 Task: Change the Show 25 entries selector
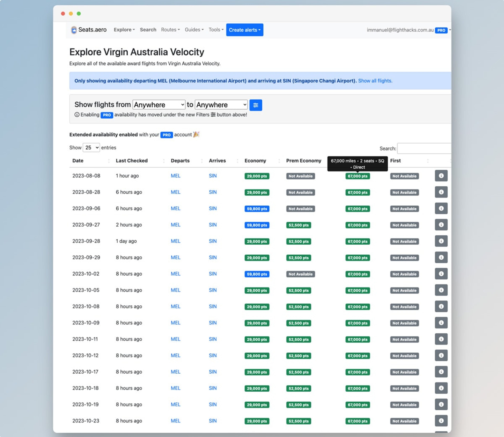click(91, 148)
